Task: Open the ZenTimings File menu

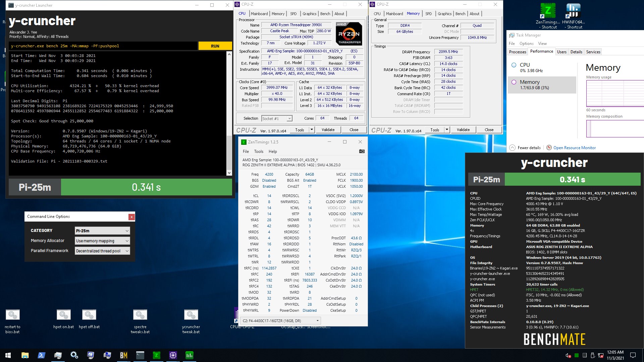Action: pyautogui.click(x=246, y=152)
